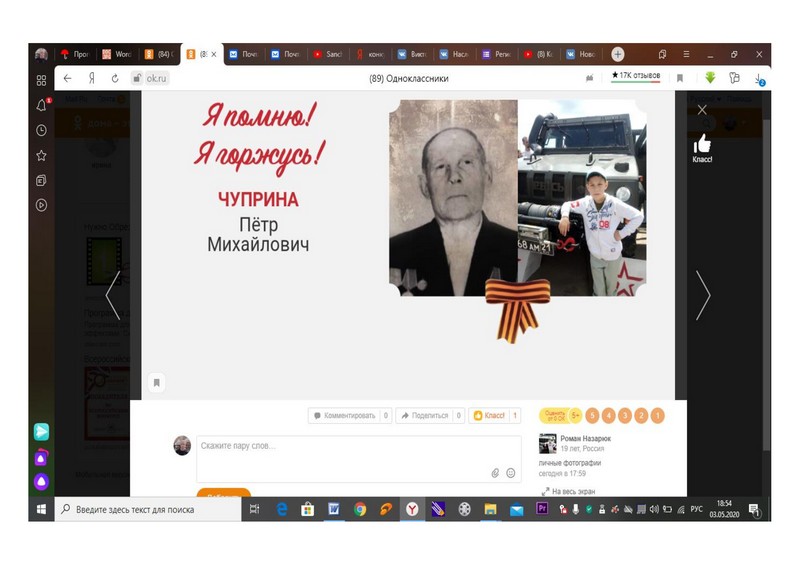Rate the photo with score 1

click(x=657, y=415)
